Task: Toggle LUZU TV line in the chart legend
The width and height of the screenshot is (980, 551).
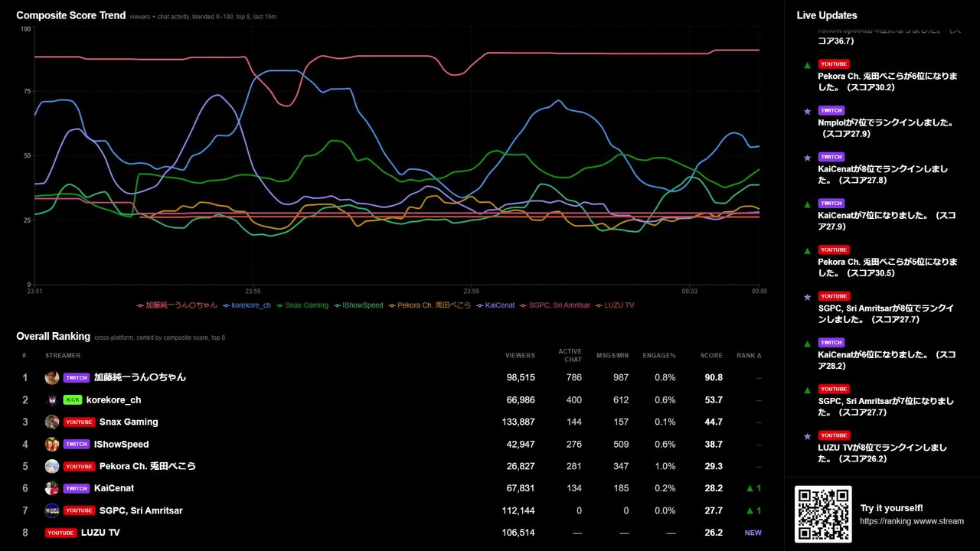Action: pos(615,305)
